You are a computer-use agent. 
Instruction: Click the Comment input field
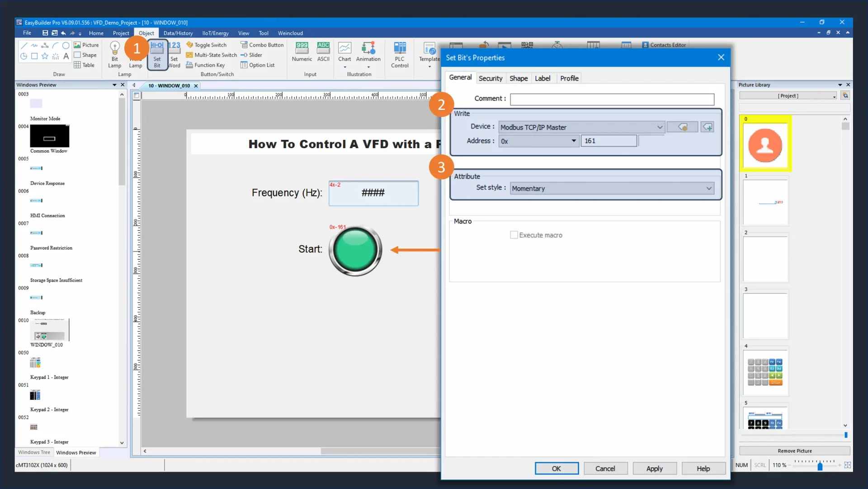click(612, 99)
